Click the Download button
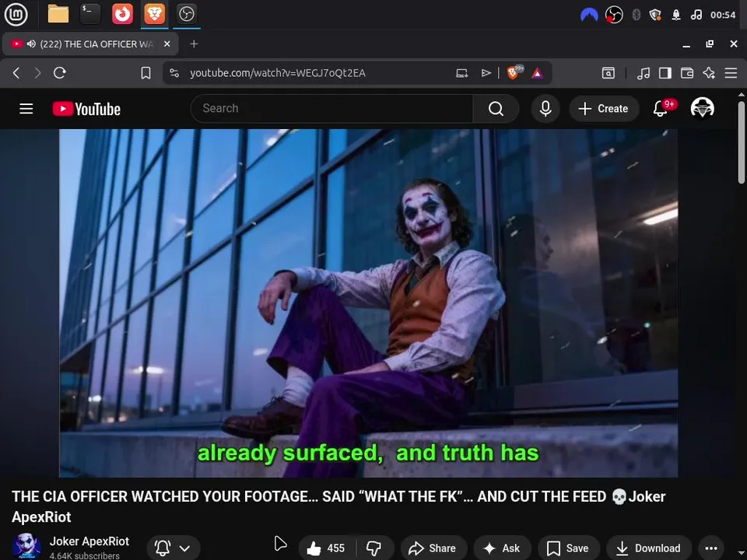 [x=648, y=548]
